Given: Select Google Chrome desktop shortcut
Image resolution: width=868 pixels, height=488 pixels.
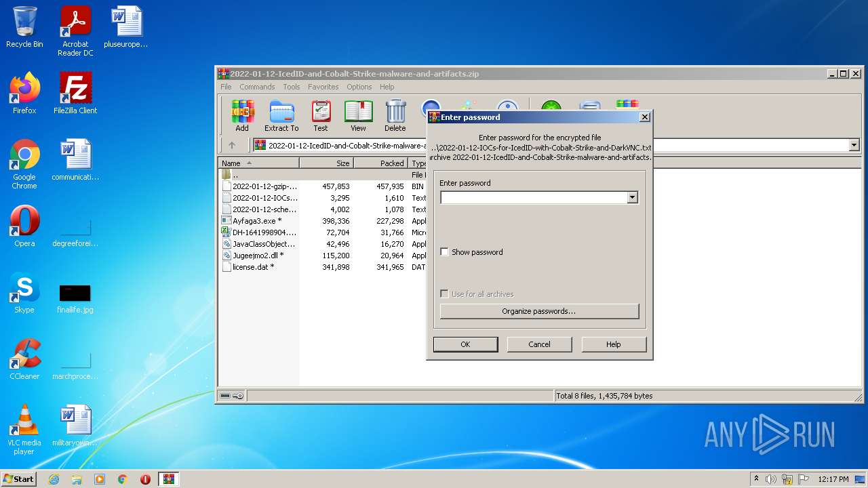Looking at the screenshot, I should click(24, 164).
